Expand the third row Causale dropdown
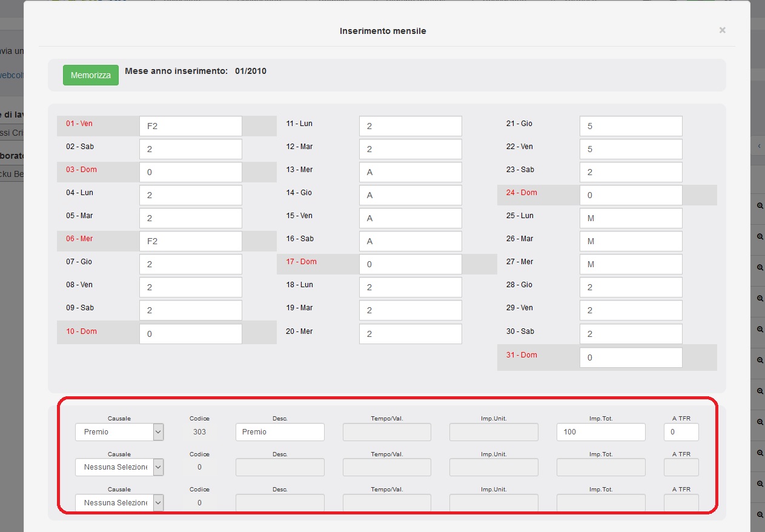This screenshot has width=765, height=532. pos(119,503)
